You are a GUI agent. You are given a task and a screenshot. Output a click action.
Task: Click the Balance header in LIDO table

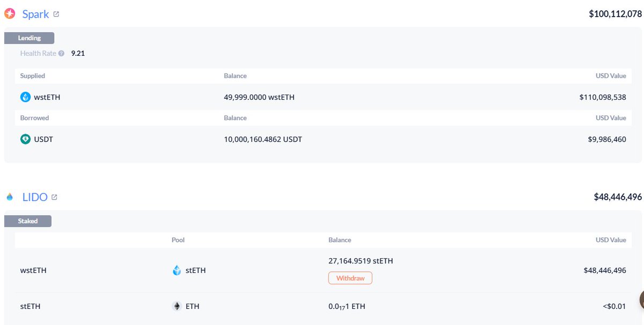(x=340, y=240)
